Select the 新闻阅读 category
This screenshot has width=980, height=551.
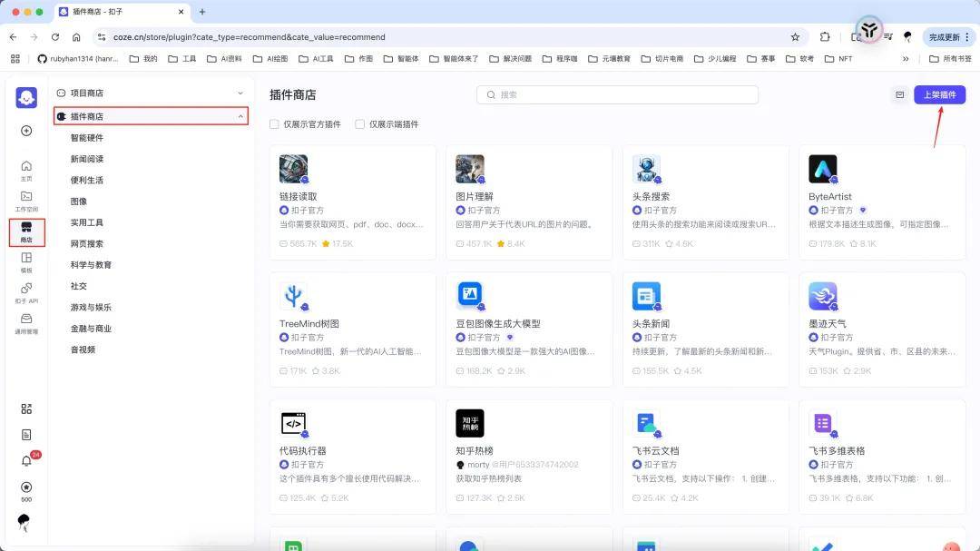(x=87, y=159)
